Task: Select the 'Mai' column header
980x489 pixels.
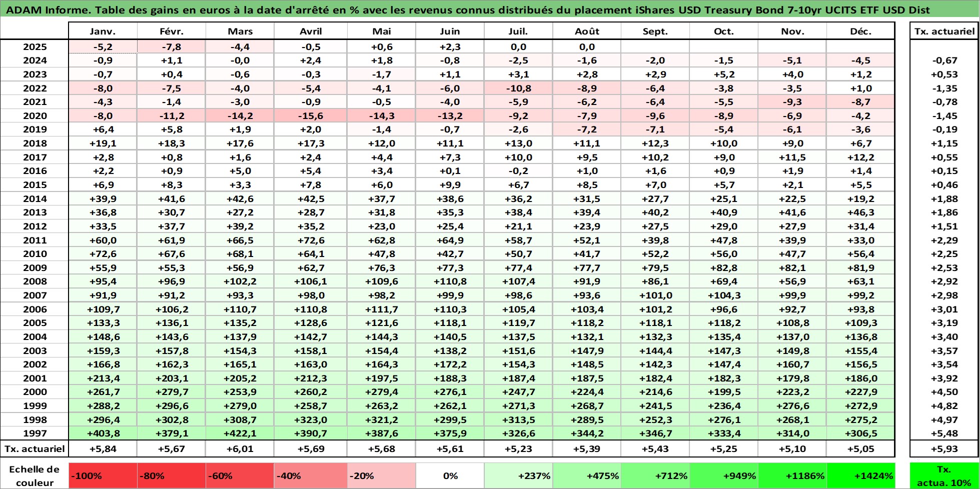Action: coord(381,31)
